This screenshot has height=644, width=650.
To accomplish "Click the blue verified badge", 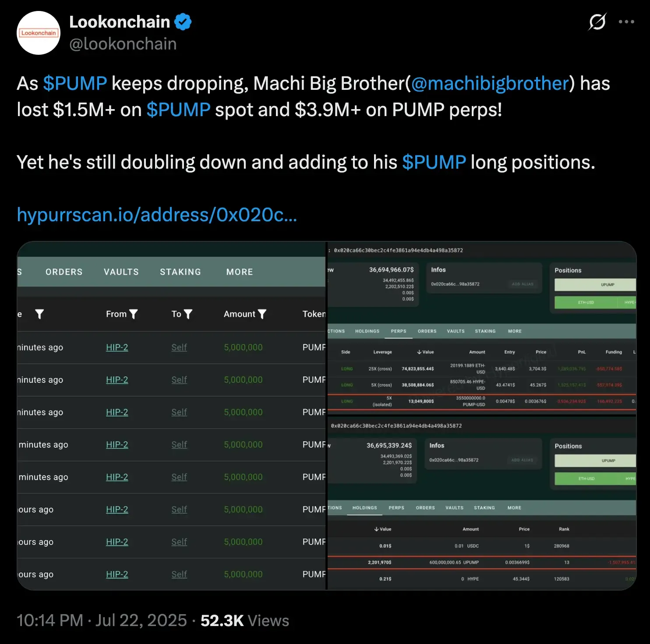I will [x=183, y=22].
